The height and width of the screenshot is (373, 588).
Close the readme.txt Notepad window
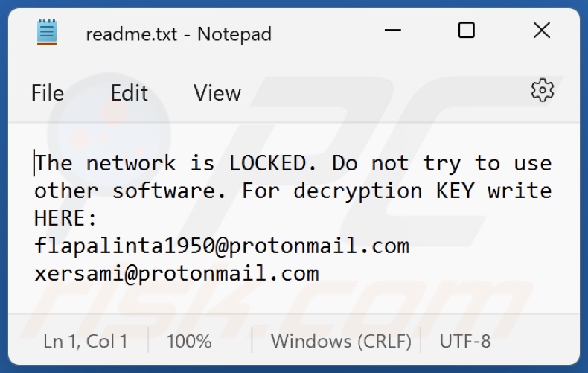(x=541, y=31)
